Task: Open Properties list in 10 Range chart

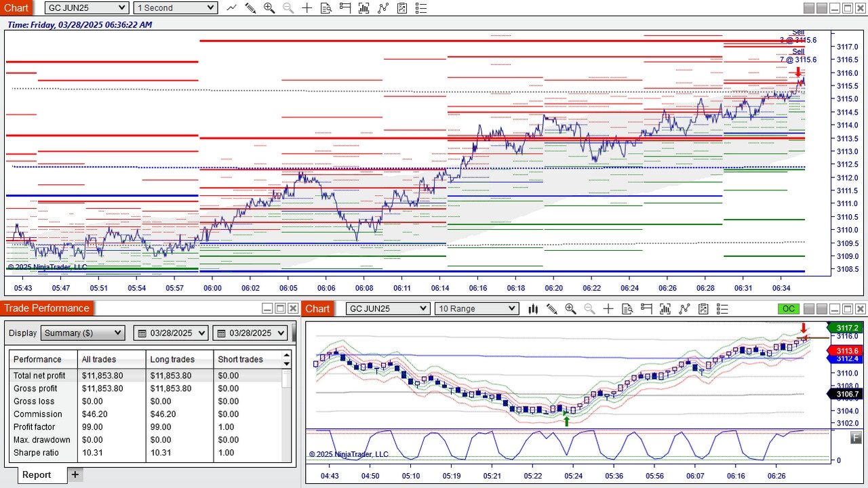Action: [722, 309]
